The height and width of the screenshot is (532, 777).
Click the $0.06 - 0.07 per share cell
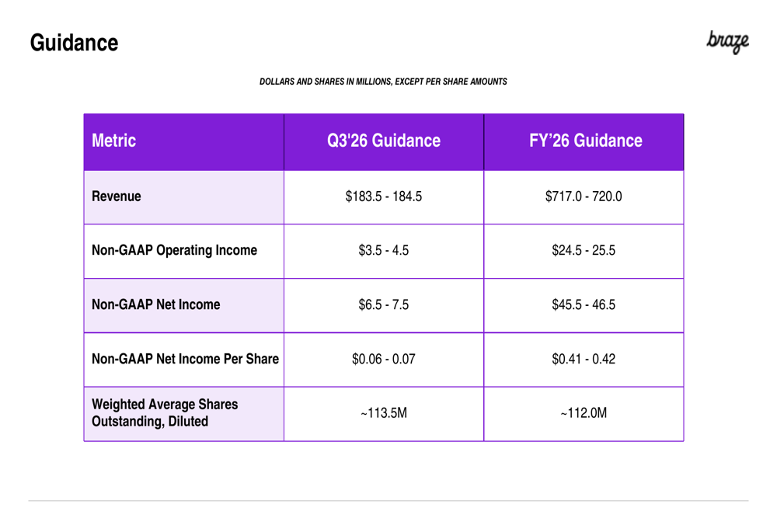click(x=384, y=359)
